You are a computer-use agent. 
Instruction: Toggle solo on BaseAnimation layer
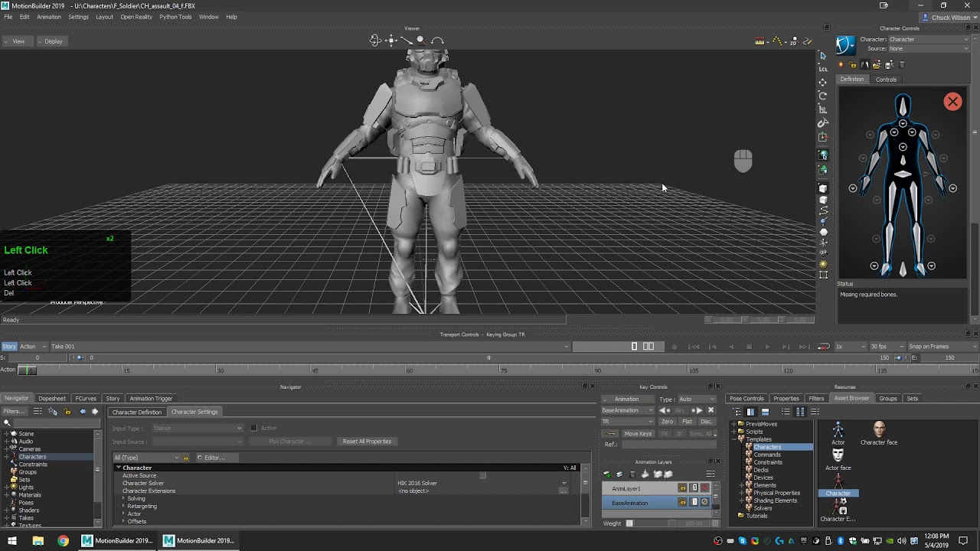pyautogui.click(x=694, y=503)
